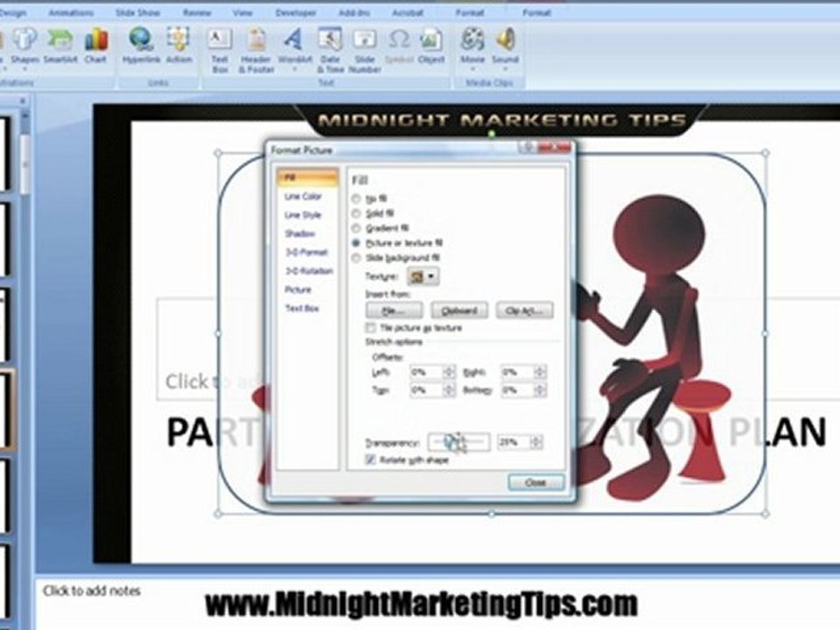The image size is (840, 630).
Task: Insert an Object from the ribbon
Action: click(431, 46)
